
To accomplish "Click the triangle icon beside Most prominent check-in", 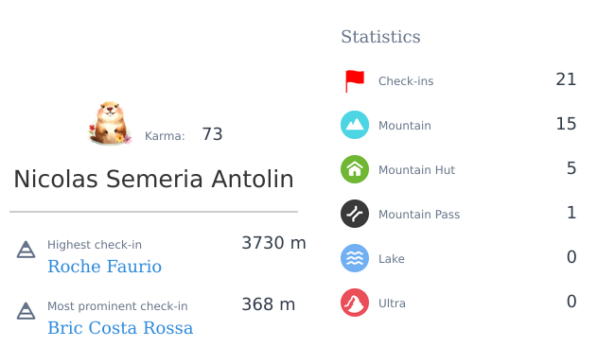I will (x=26, y=311).
